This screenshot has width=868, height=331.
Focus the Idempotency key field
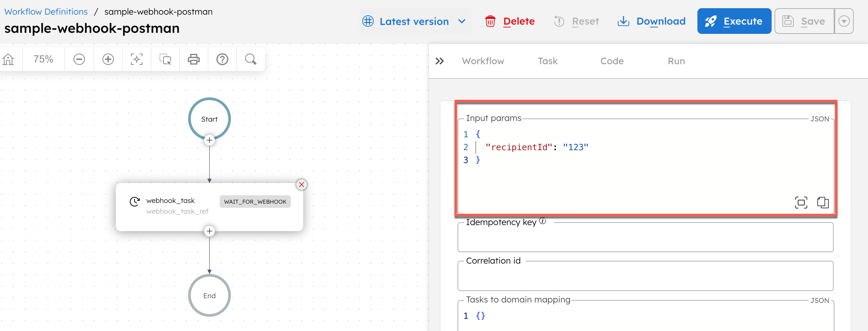[645, 238]
